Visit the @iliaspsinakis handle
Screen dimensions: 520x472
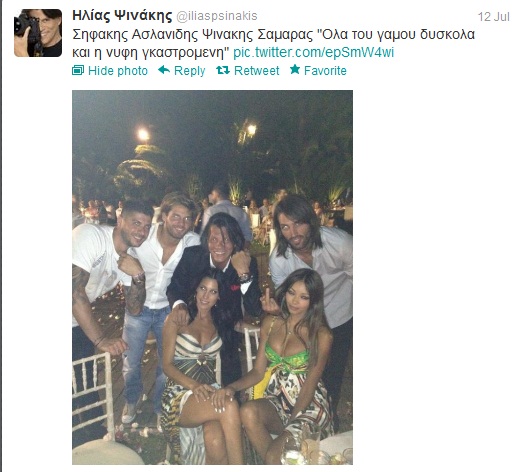tap(217, 16)
